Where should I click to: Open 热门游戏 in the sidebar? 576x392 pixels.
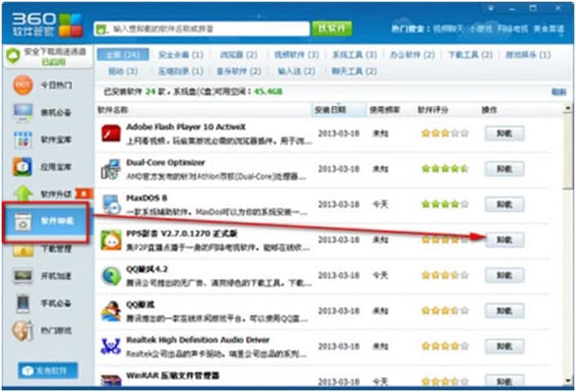42,331
